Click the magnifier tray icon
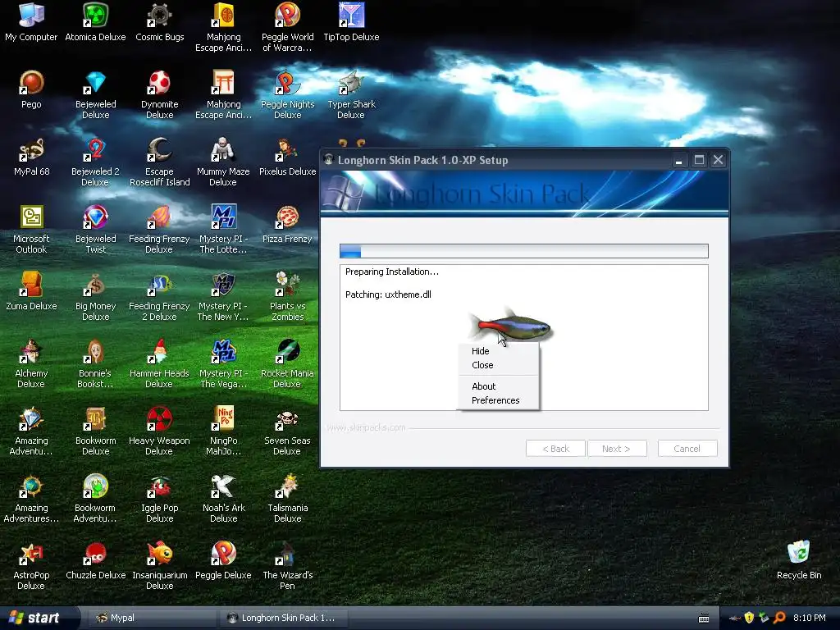Viewport: 840px width, 630px height. pyautogui.click(x=779, y=618)
